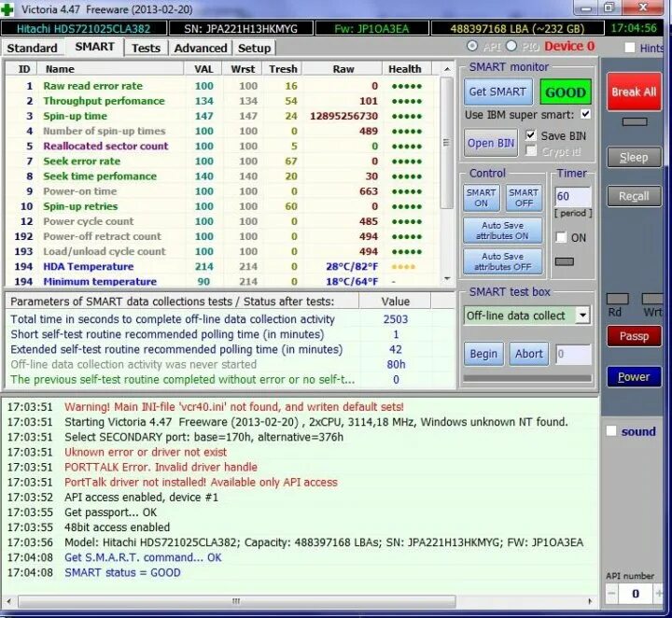The height and width of the screenshot is (618, 672).
Task: Open the Off-line data collect dropdown
Action: point(582,316)
